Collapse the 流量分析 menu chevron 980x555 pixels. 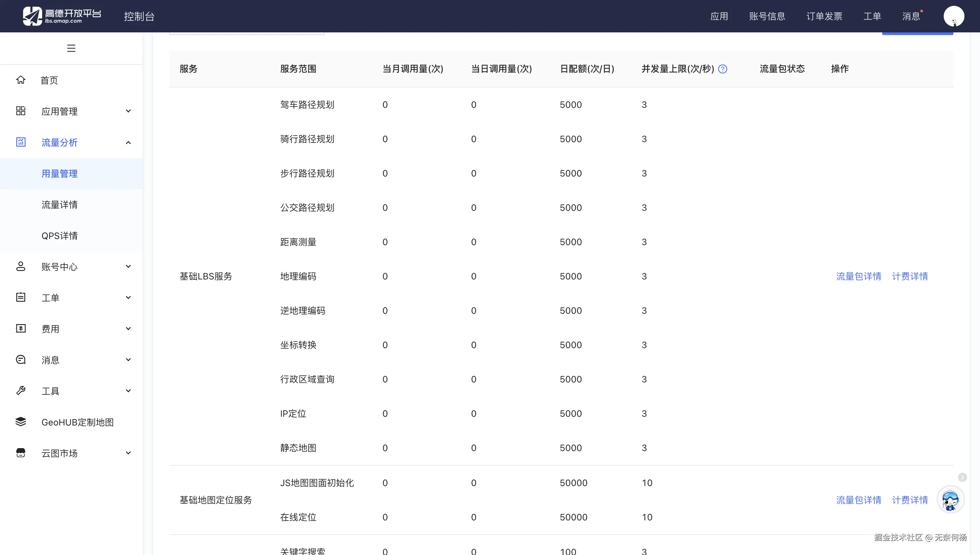tap(128, 142)
